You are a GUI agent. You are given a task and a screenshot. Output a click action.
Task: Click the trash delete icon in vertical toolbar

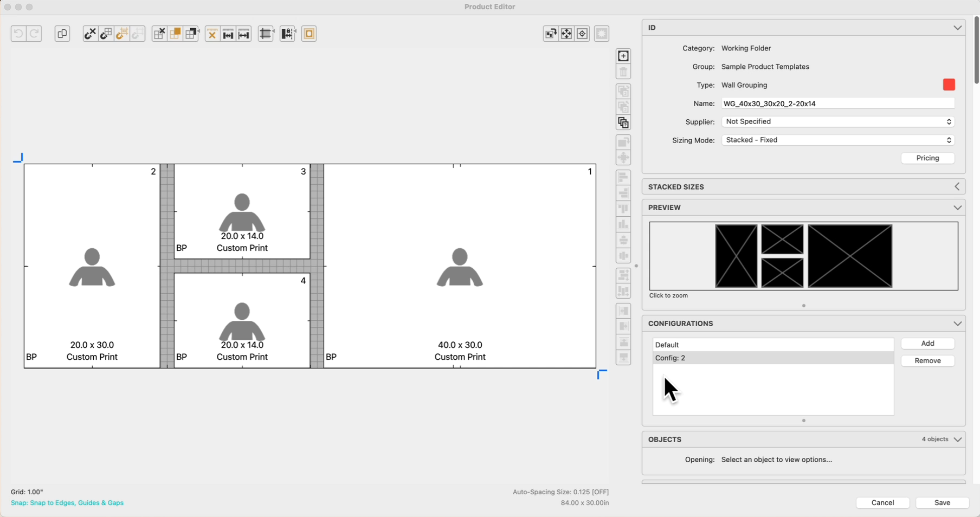tap(623, 72)
